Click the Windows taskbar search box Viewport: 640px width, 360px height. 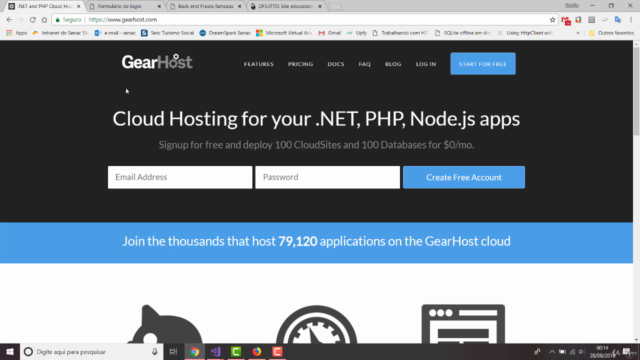(x=91, y=352)
